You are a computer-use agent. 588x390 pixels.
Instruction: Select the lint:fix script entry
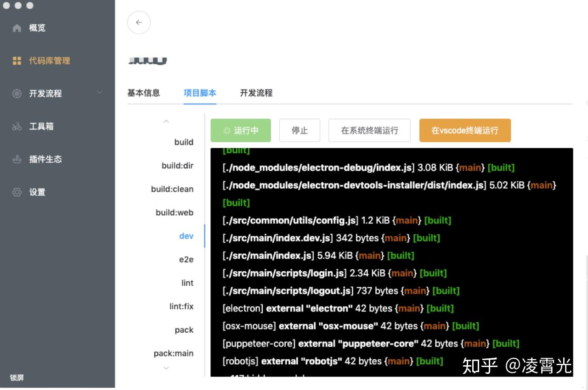[181, 306]
